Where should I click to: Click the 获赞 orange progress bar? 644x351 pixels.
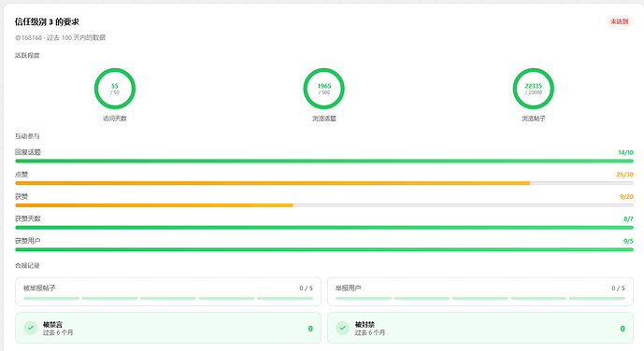[324, 205]
